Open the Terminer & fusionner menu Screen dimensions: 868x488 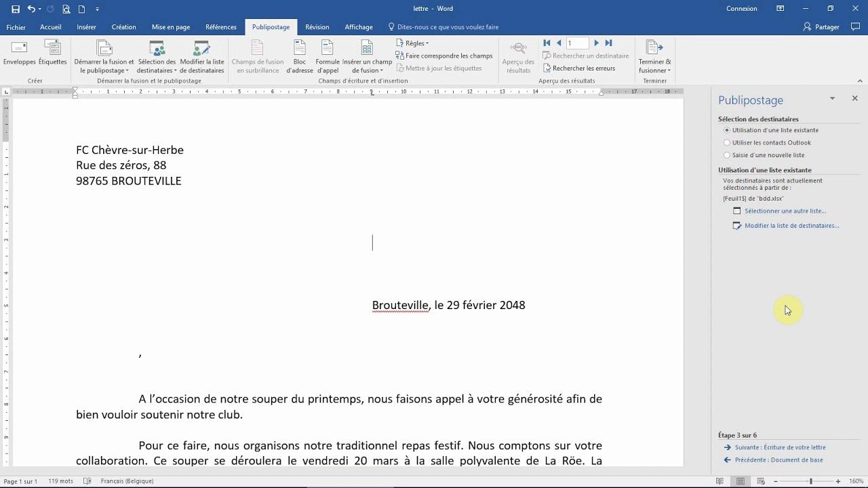pyautogui.click(x=654, y=58)
